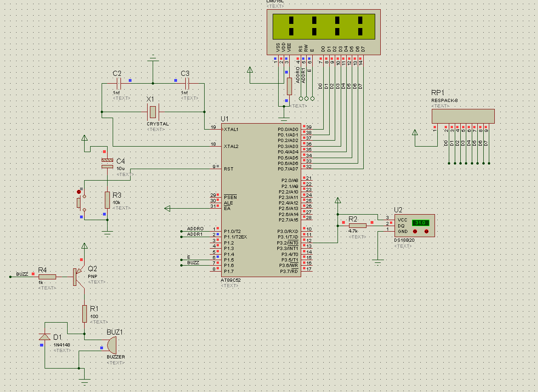The image size is (538, 392).
Task: Click the DS18B20 decrease temperature button
Action: [415, 232]
